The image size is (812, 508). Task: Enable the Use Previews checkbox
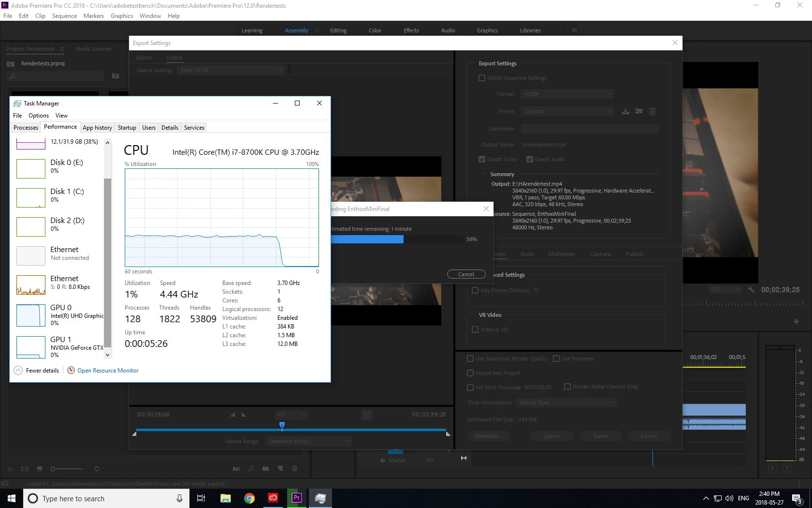click(556, 359)
